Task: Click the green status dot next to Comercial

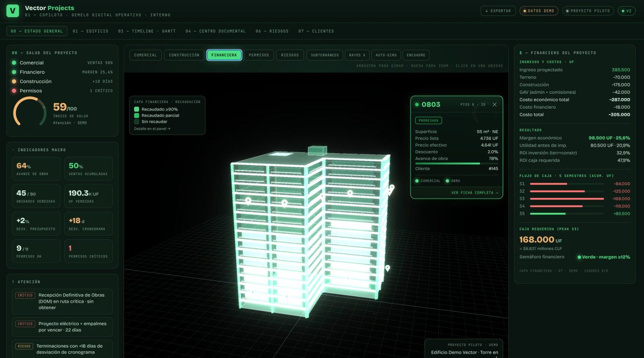Action: pos(14,63)
